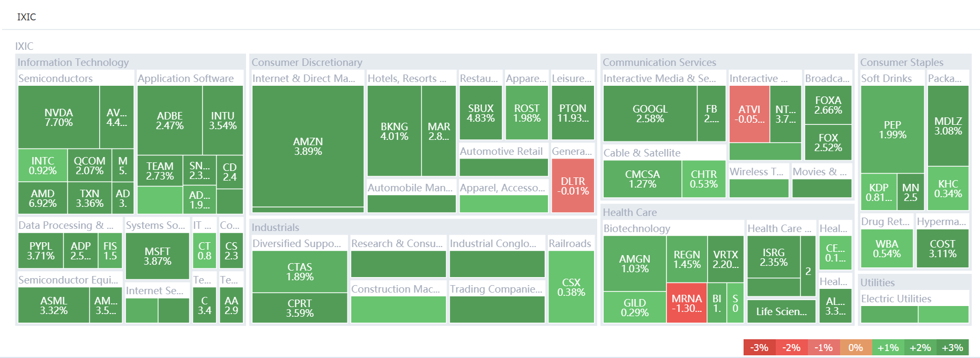The image size is (980, 358).
Task: Open the MRNA -1.30% red tile
Action: click(686, 303)
